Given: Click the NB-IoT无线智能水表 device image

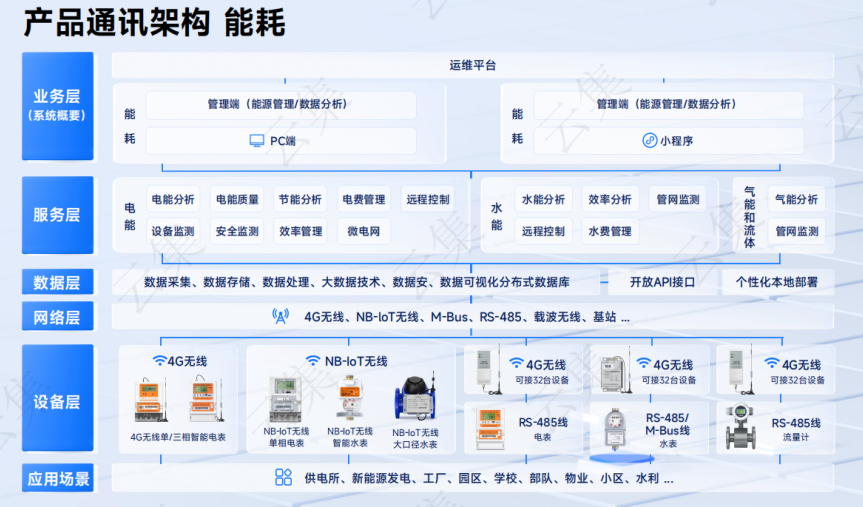Looking at the screenshot, I should coord(349,399).
